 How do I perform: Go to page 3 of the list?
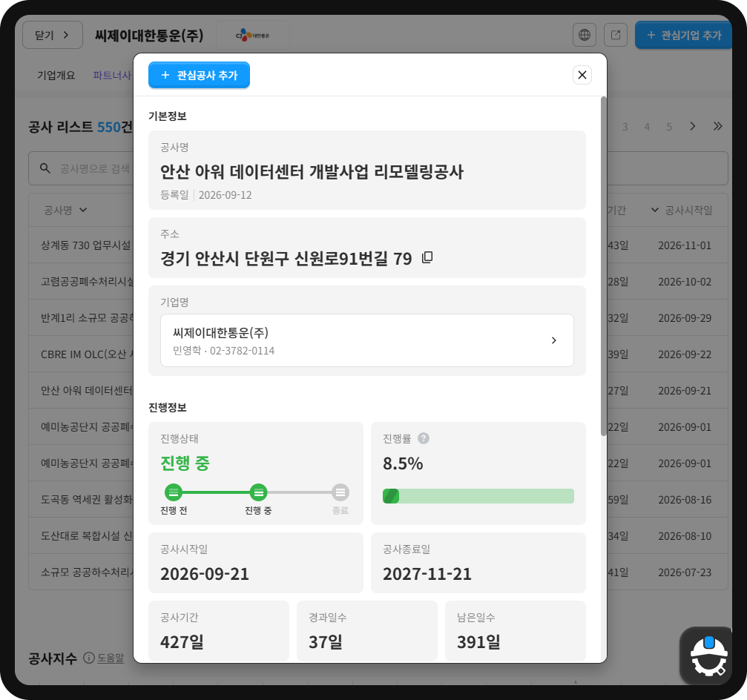[x=625, y=127]
